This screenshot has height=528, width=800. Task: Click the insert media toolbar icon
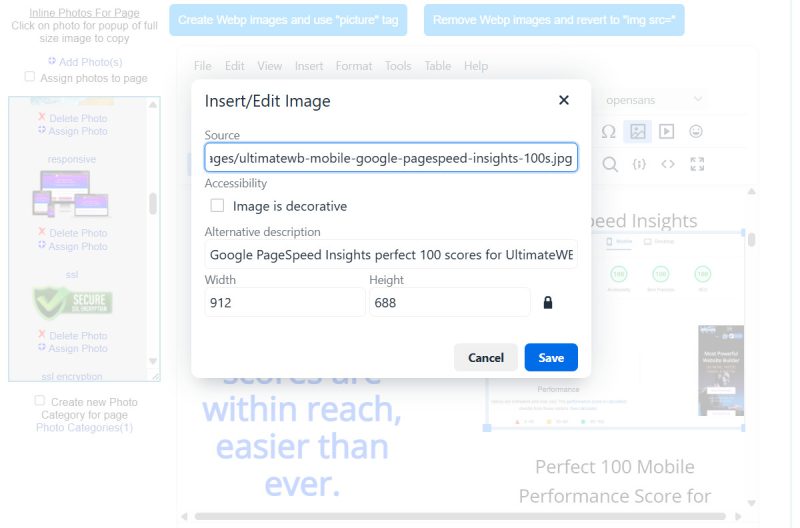tap(666, 132)
